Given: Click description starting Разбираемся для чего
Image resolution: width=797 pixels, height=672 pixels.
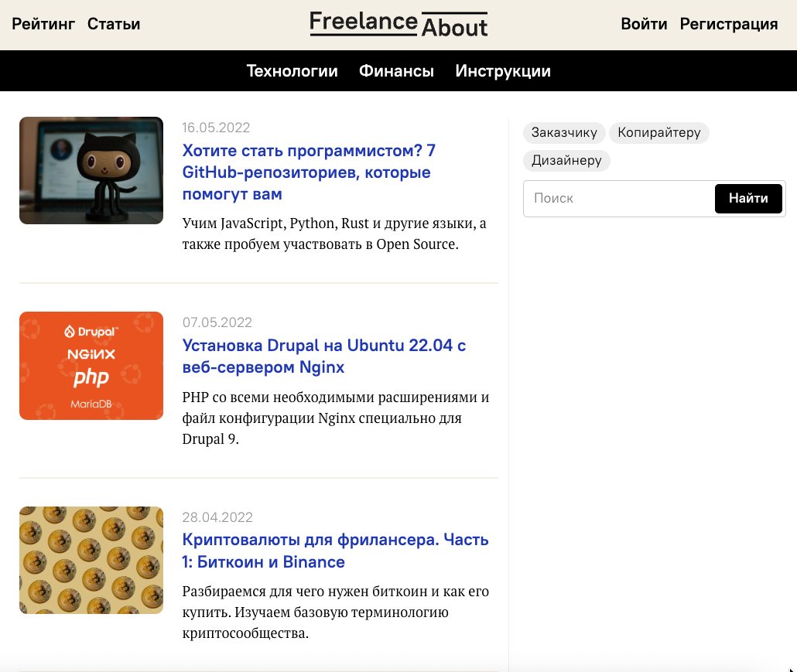Looking at the screenshot, I should tap(336, 612).
